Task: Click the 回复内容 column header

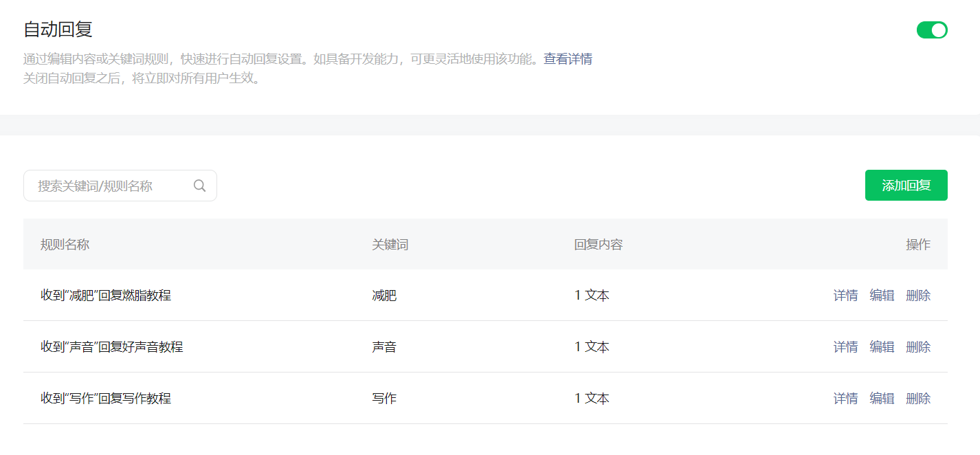Action: (x=599, y=245)
